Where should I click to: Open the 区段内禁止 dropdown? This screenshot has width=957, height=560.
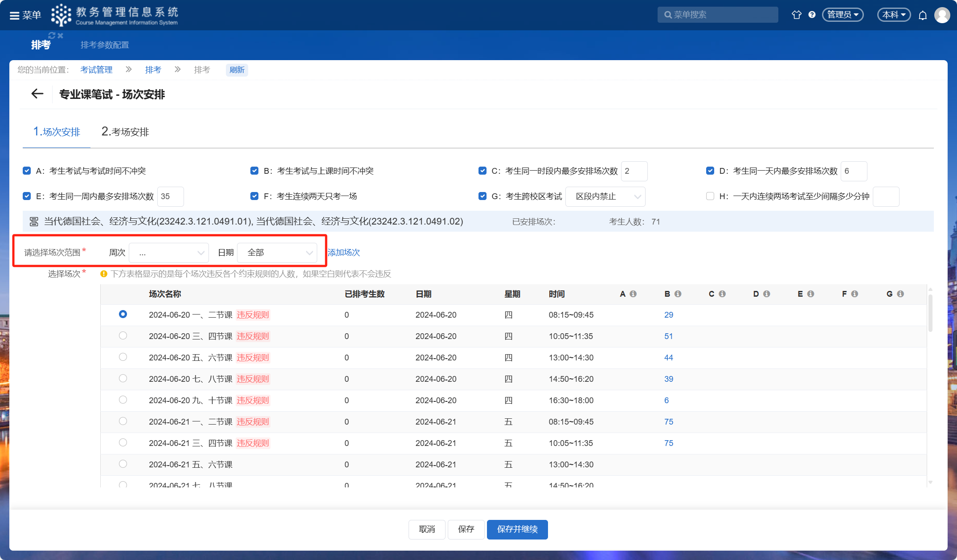[x=605, y=197]
